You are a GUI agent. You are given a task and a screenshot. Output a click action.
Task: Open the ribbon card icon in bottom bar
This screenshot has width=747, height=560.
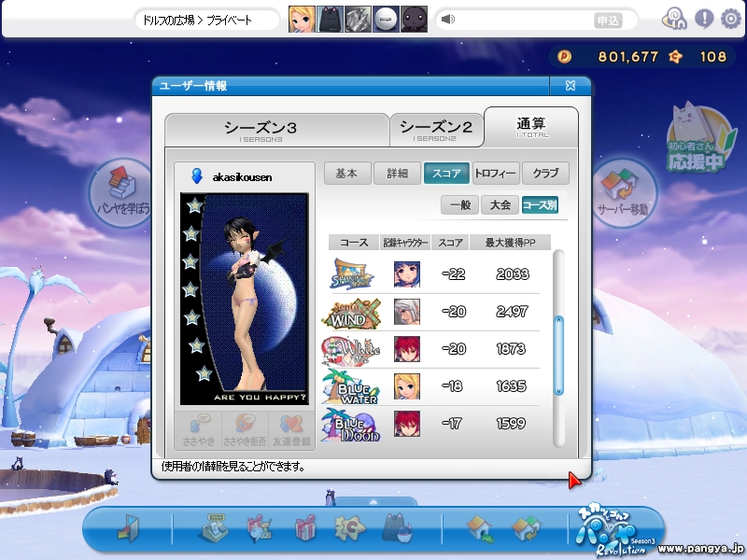pos(260,528)
